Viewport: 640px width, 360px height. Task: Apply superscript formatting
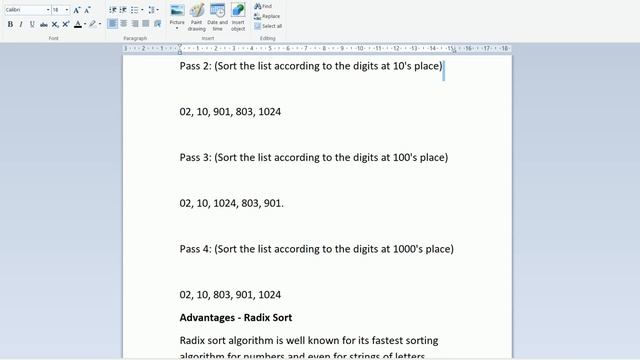pos(66,24)
